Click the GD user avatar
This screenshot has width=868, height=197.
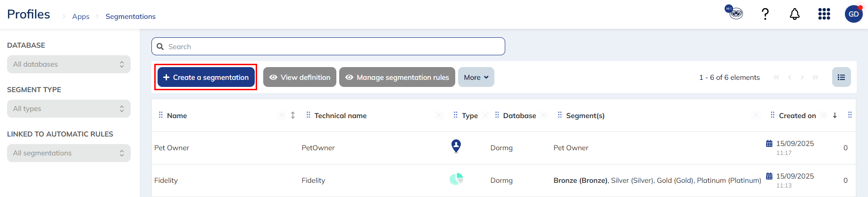(x=853, y=14)
